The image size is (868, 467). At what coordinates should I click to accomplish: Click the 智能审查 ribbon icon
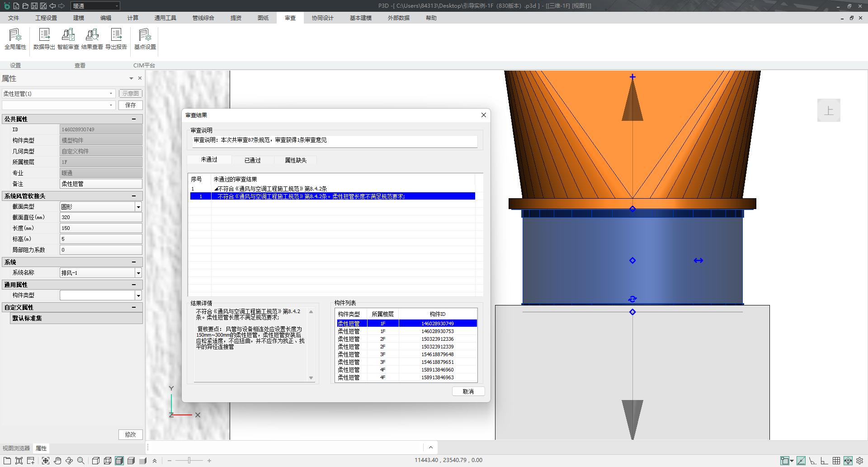tap(68, 38)
